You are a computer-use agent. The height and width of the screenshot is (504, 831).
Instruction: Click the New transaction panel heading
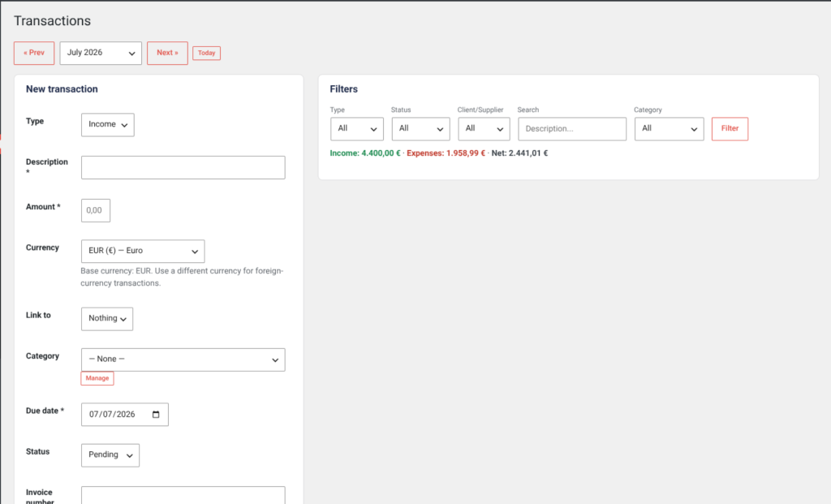point(62,89)
